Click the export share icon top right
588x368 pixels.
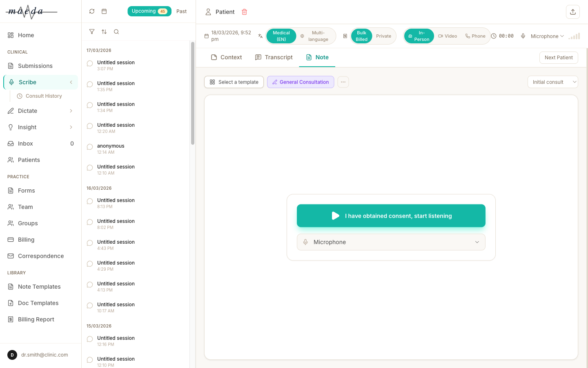pos(572,12)
